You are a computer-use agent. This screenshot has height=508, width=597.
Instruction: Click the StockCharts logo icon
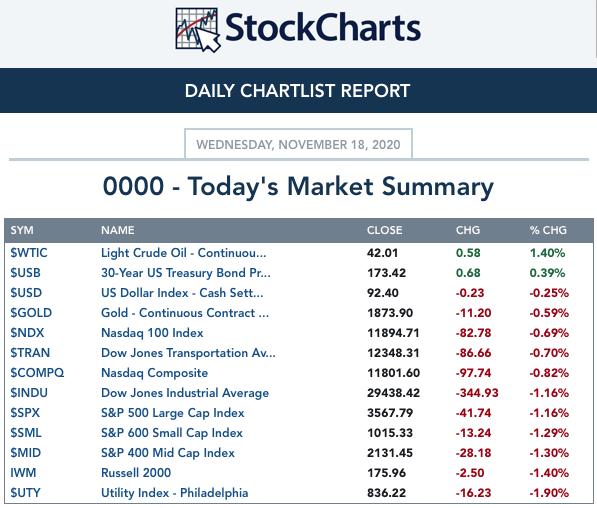(x=198, y=30)
